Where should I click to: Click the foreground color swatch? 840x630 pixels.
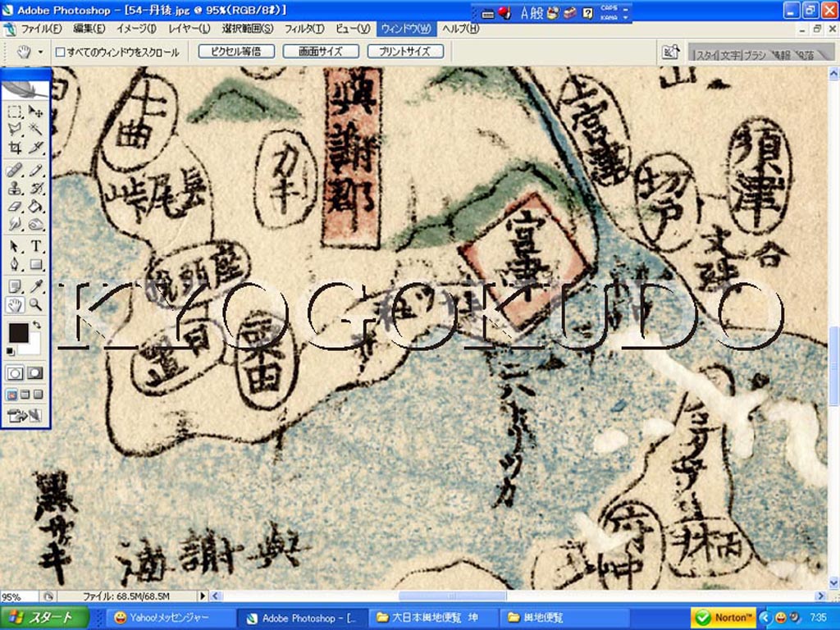point(18,333)
